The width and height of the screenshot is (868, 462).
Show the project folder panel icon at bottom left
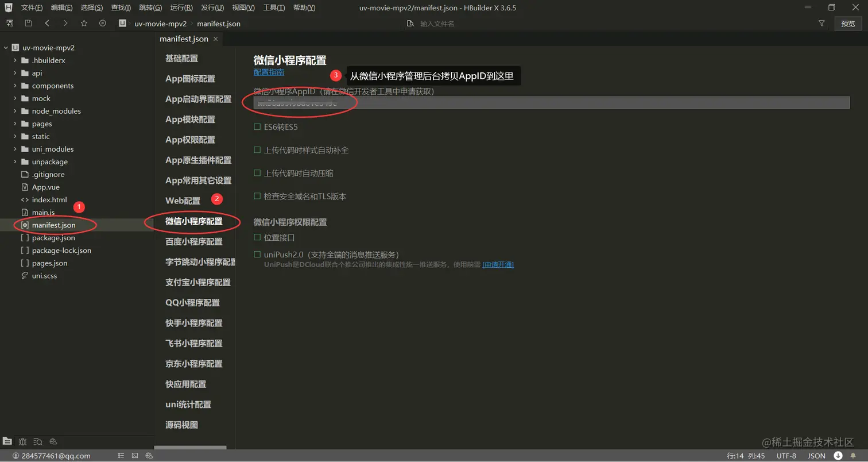[7, 441]
